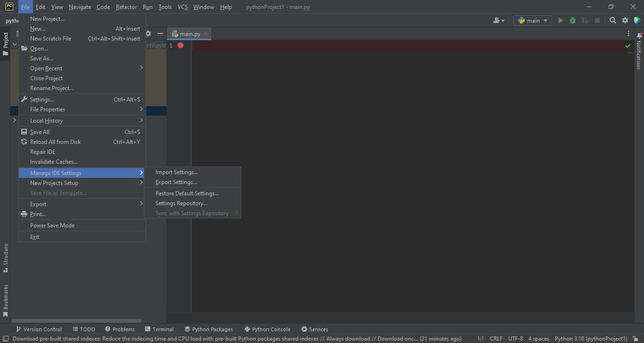Image resolution: width=644 pixels, height=343 pixels.
Task: Toggle the breakpoint on line 1
Action: (x=180, y=45)
